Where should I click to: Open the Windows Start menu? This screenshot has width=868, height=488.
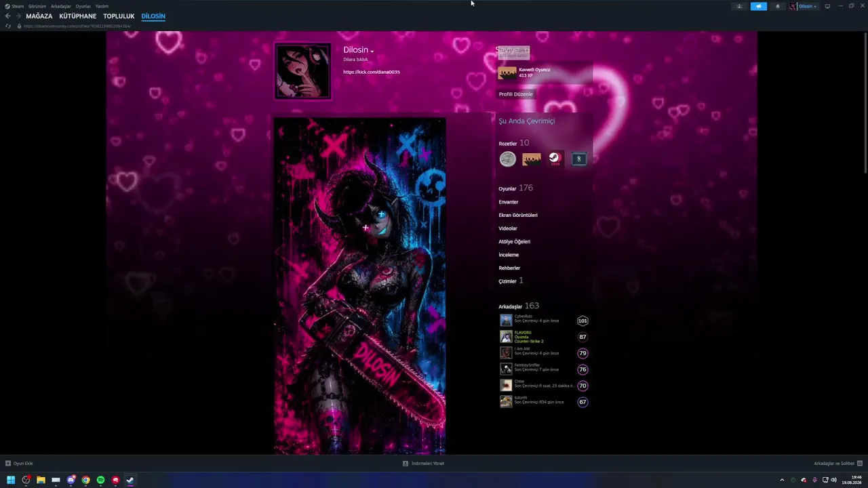point(11,480)
